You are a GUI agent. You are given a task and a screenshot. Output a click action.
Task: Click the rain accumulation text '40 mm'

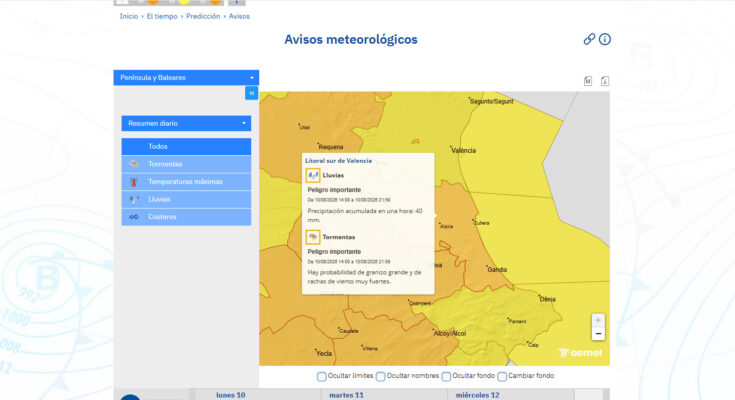click(x=365, y=215)
